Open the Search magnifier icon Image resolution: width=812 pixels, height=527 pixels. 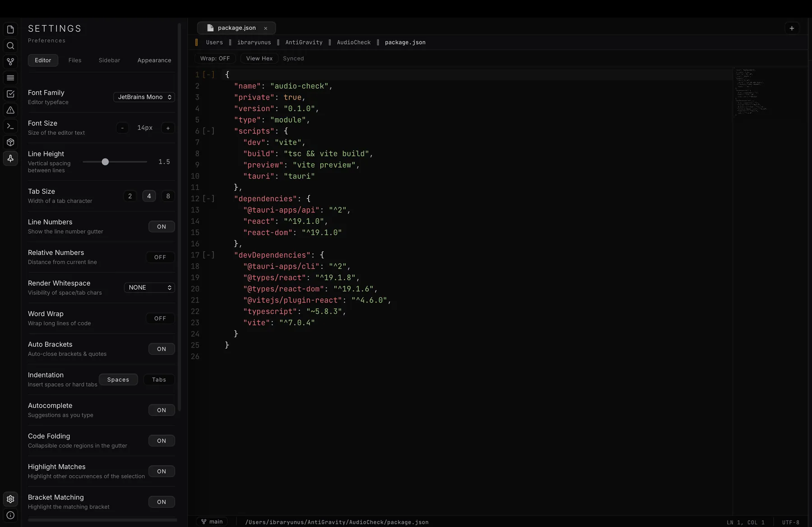click(10, 46)
